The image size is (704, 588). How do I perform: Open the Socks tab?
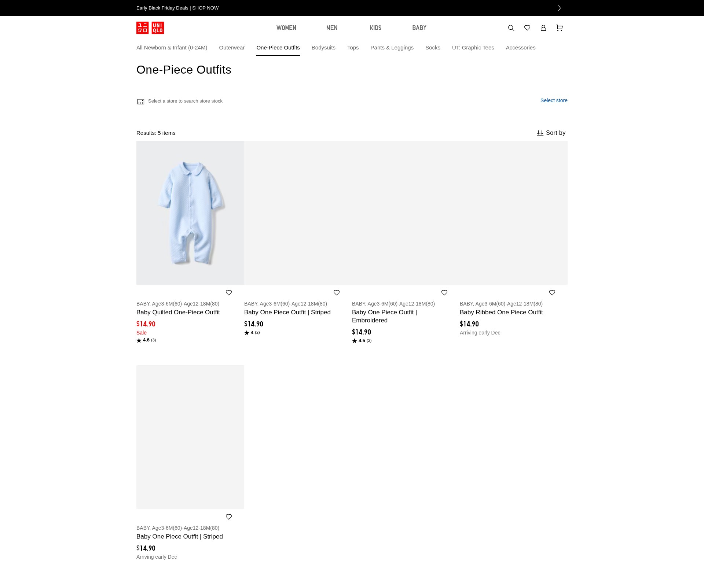[x=433, y=48]
